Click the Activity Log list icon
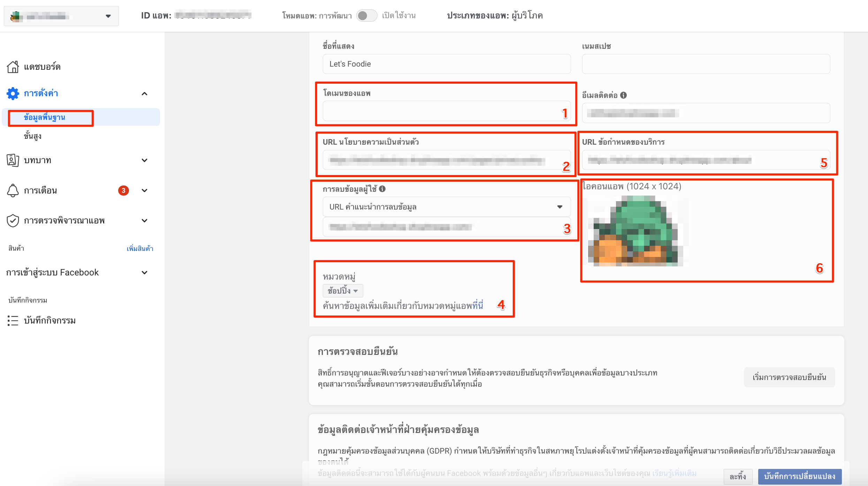 (13, 320)
